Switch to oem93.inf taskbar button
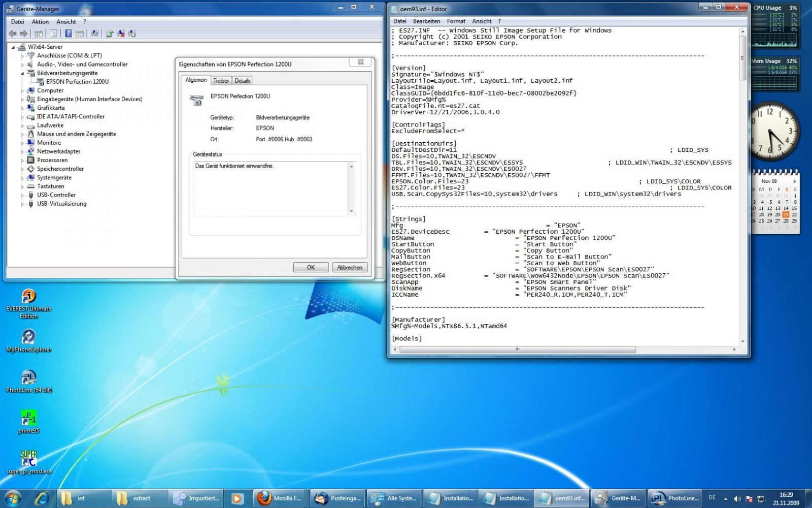812x508 pixels. tap(562, 498)
